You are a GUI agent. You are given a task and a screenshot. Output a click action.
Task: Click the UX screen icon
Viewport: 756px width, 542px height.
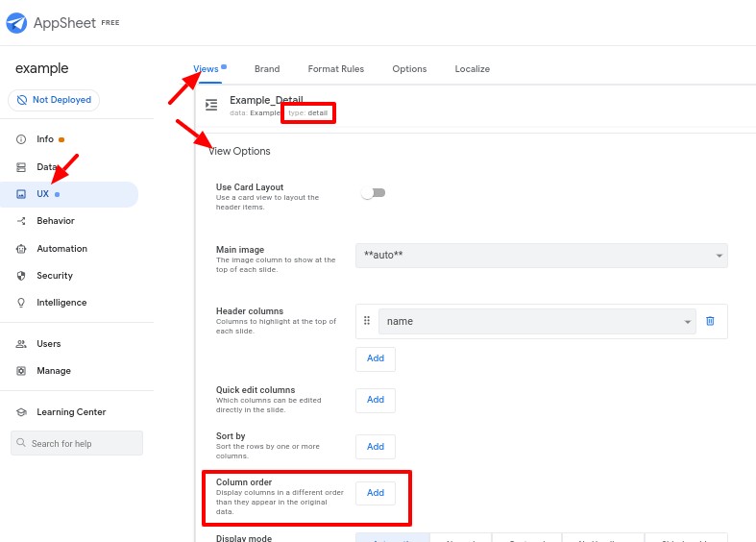21,194
